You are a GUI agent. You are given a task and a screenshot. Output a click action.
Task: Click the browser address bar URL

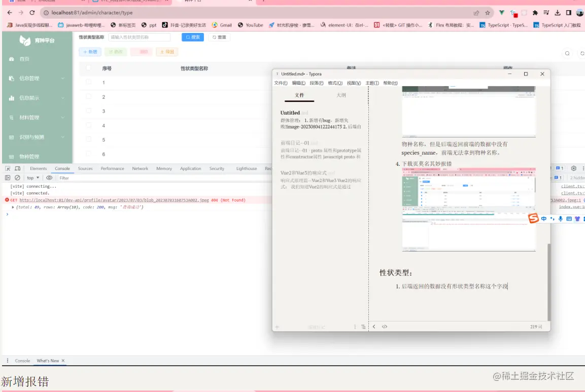tap(92, 13)
